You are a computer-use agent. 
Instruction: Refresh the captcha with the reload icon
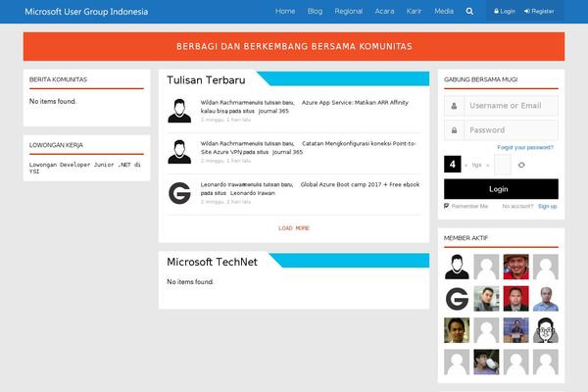521,165
